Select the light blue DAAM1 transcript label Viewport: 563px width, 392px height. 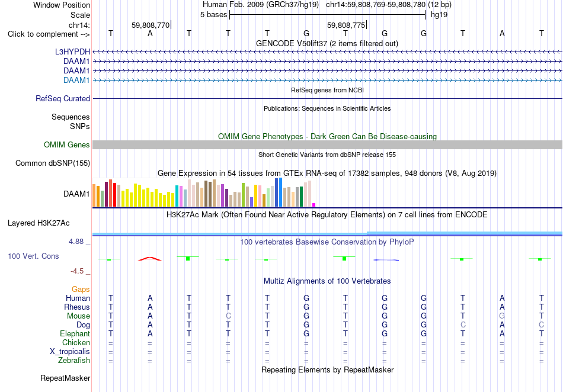(76, 80)
